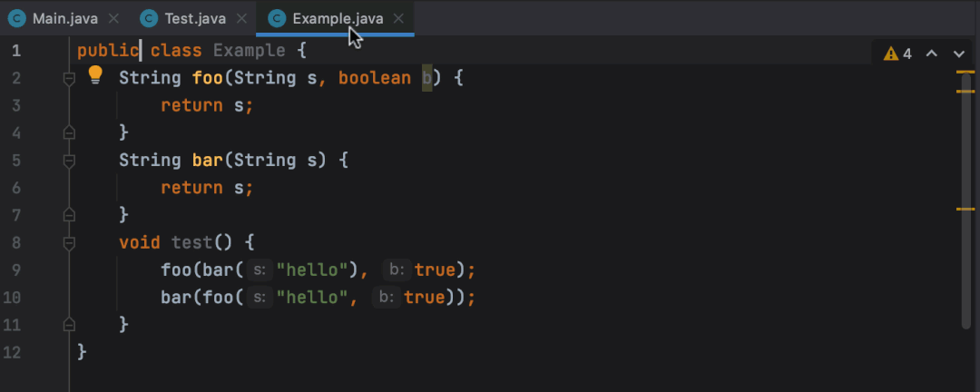Switch to the Main.java tab
The height and width of the screenshot is (392, 980).
pyautogui.click(x=63, y=18)
